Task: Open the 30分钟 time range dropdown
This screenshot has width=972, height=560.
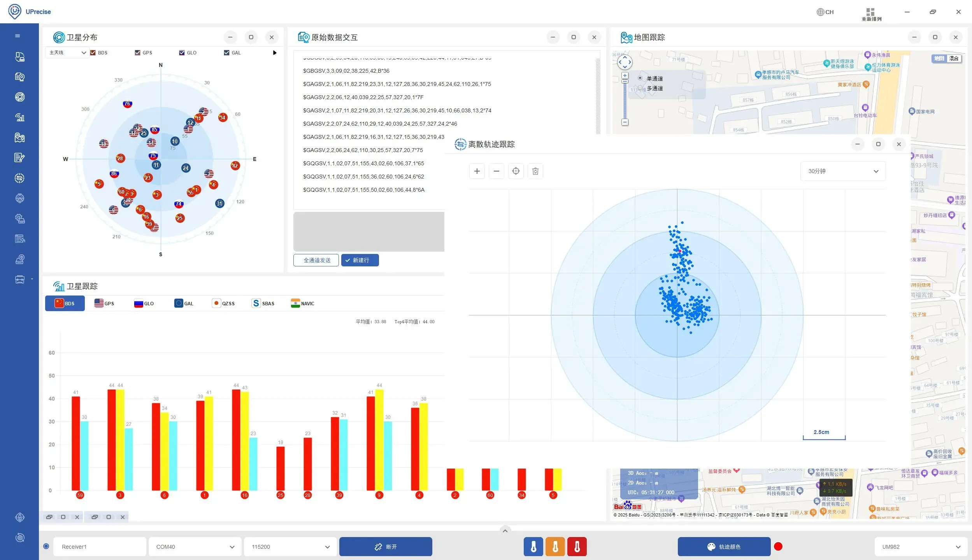Action: point(843,171)
